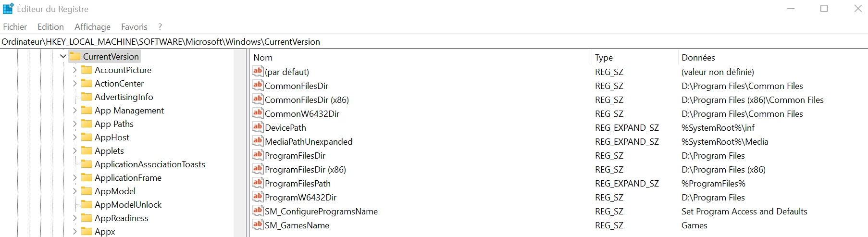Click the data cell 'Games'
The image size is (868, 237).
pyautogui.click(x=694, y=225)
